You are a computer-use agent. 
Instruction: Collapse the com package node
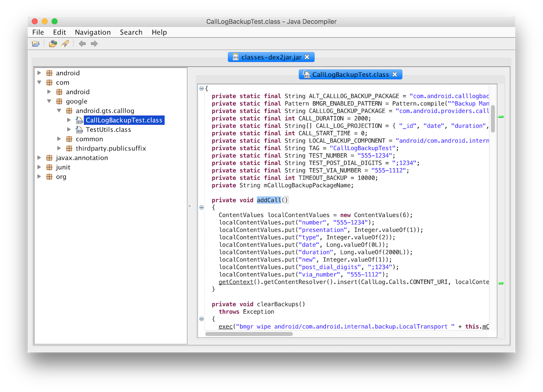pos(39,83)
